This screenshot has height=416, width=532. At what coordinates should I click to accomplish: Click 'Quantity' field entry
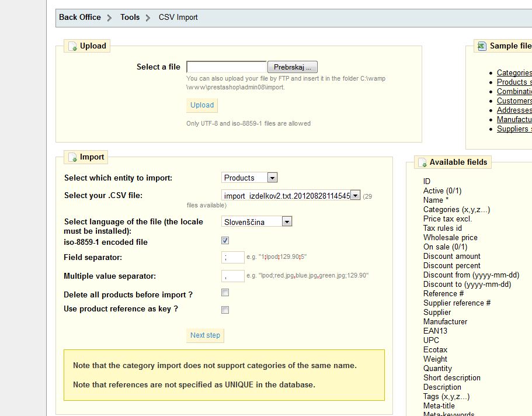pos(437,368)
